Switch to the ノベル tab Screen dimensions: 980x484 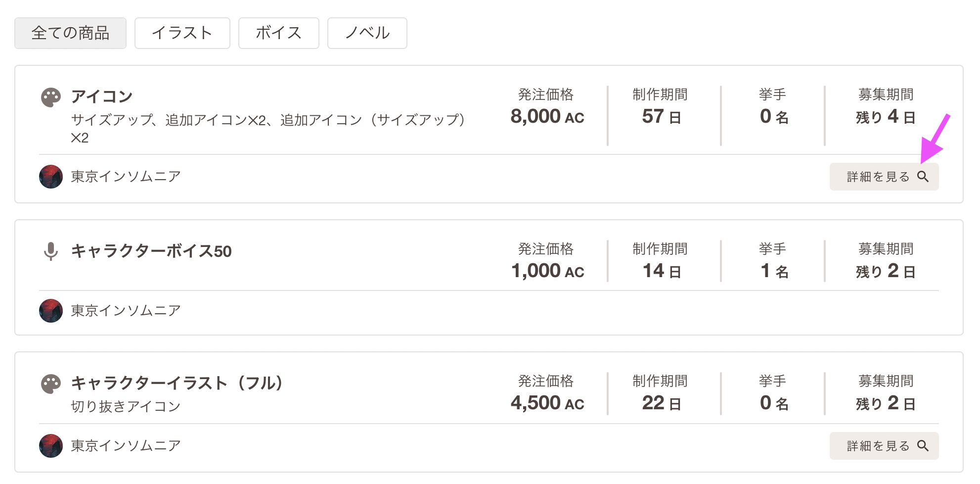[367, 33]
